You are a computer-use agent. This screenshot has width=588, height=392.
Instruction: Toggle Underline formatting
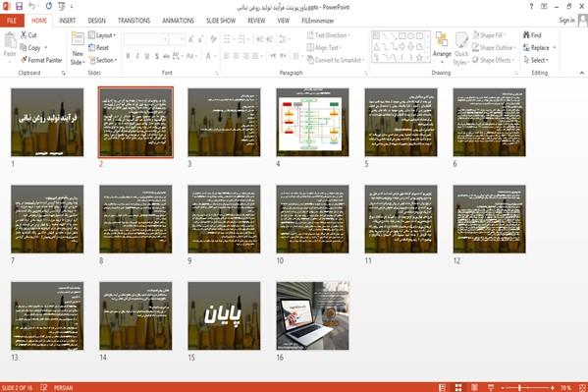coord(147,56)
